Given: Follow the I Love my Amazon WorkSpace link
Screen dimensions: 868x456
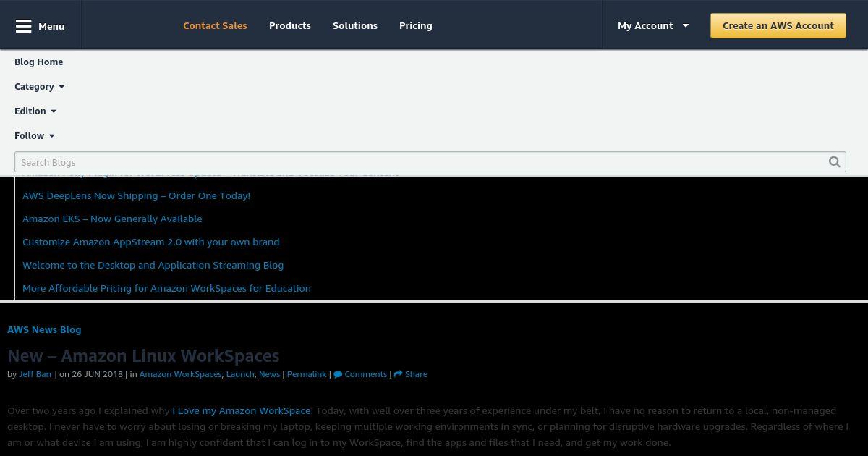Looking at the screenshot, I should click(x=242, y=410).
